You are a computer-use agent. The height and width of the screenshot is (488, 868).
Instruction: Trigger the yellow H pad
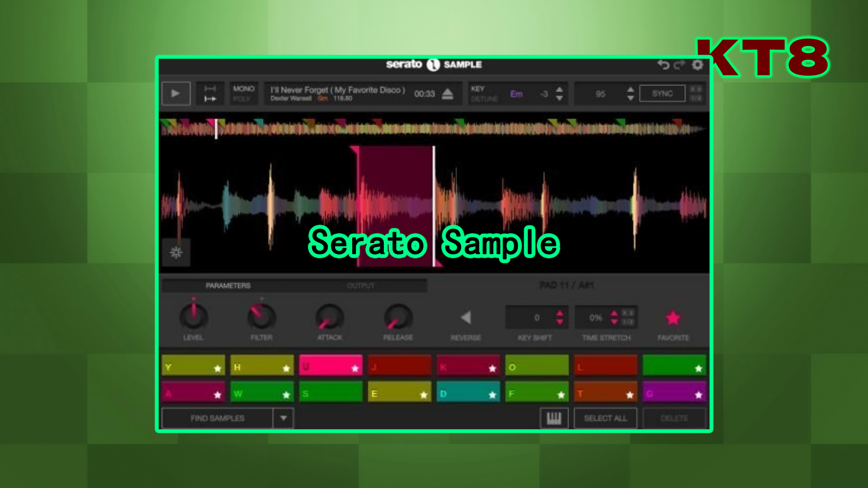[x=262, y=365]
